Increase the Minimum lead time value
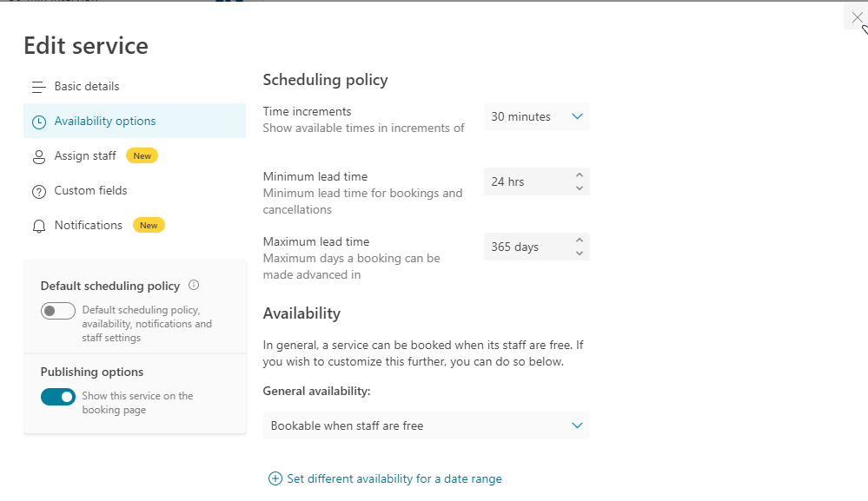Viewport: 868px width, 501px height. 579,175
